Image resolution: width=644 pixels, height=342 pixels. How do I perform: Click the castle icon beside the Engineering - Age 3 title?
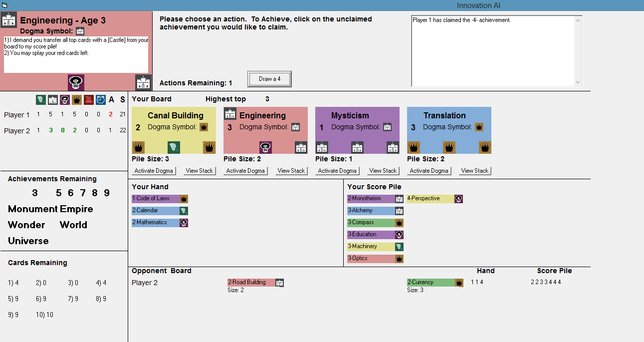coord(9,20)
